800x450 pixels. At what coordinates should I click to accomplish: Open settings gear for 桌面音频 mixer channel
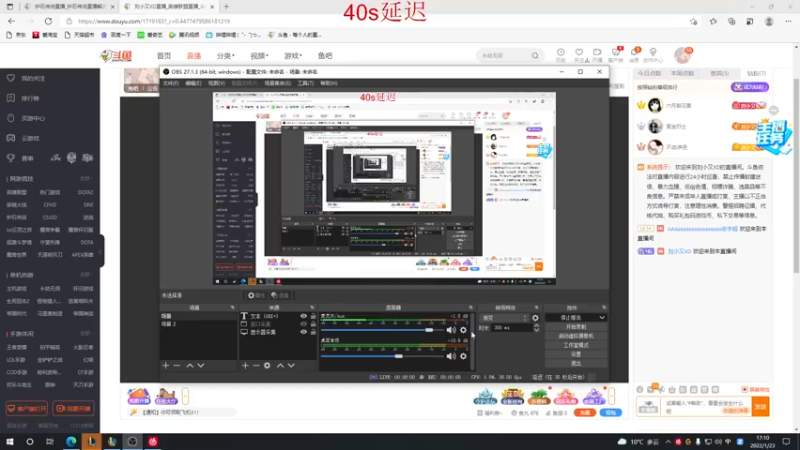463,356
